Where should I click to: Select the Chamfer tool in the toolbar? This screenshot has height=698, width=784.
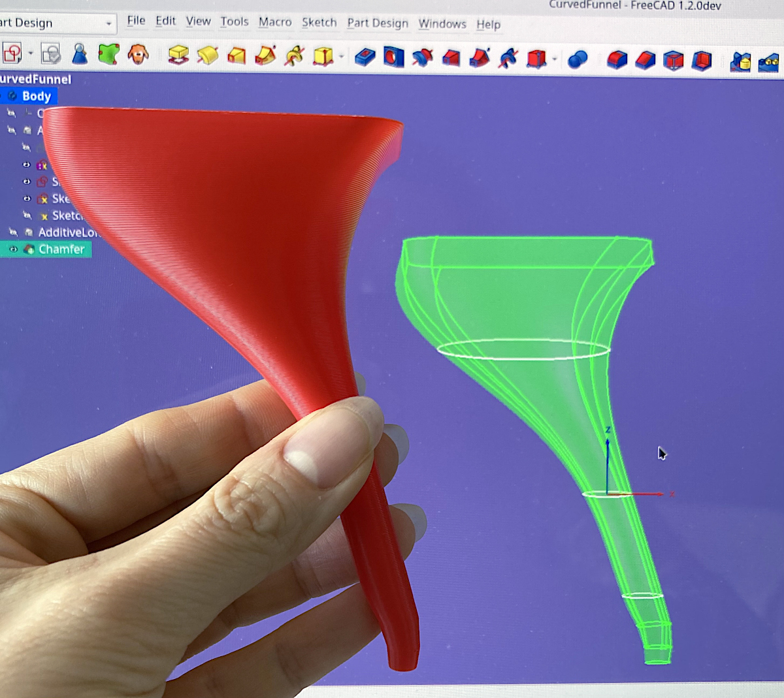pos(645,61)
